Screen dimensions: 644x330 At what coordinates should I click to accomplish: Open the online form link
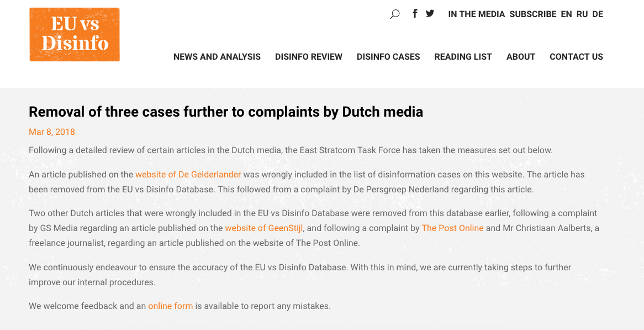click(x=170, y=306)
